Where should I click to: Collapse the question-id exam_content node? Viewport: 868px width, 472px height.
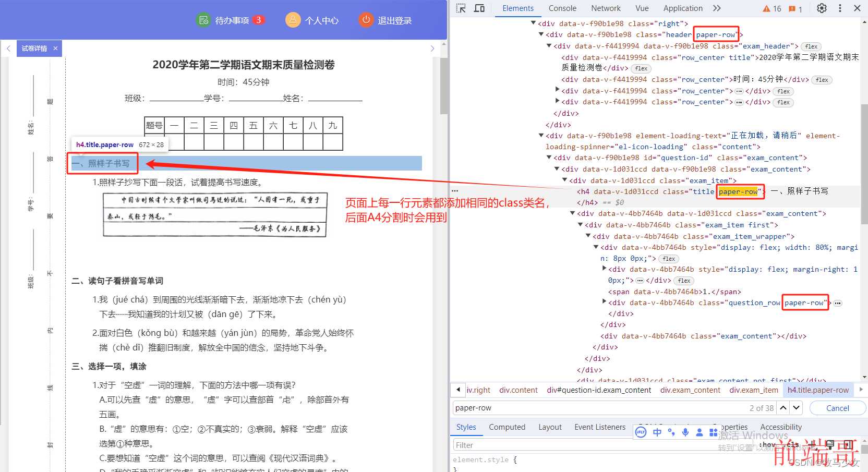point(549,157)
